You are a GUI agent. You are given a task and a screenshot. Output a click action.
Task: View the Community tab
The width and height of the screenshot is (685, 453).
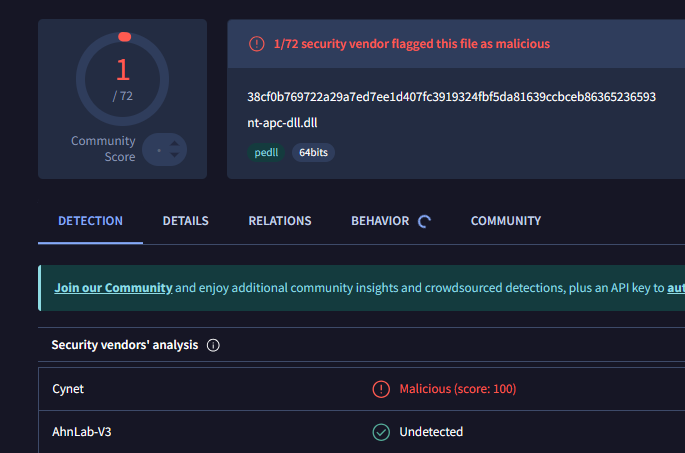(x=506, y=221)
